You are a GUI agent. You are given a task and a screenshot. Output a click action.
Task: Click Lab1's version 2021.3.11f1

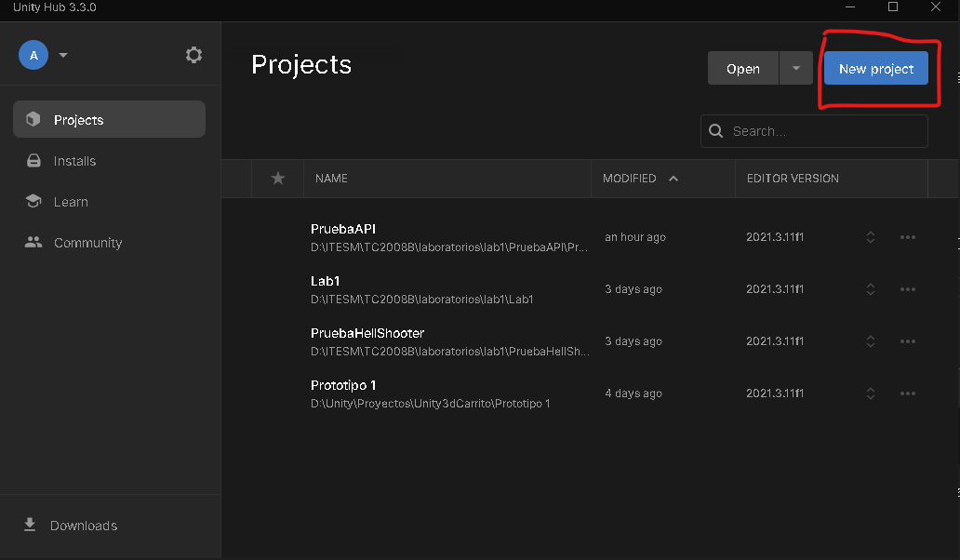point(775,289)
